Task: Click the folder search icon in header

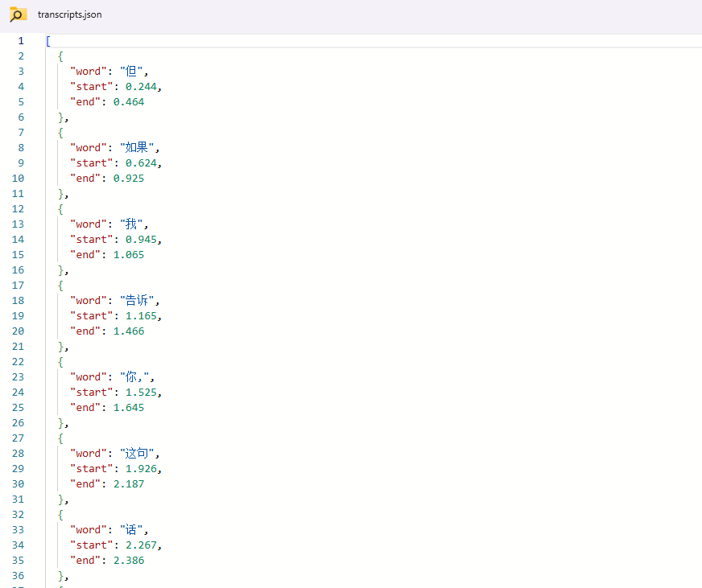Action: (18, 14)
